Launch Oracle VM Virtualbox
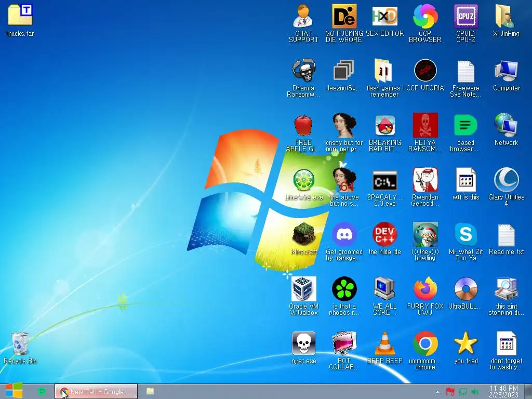 click(303, 297)
